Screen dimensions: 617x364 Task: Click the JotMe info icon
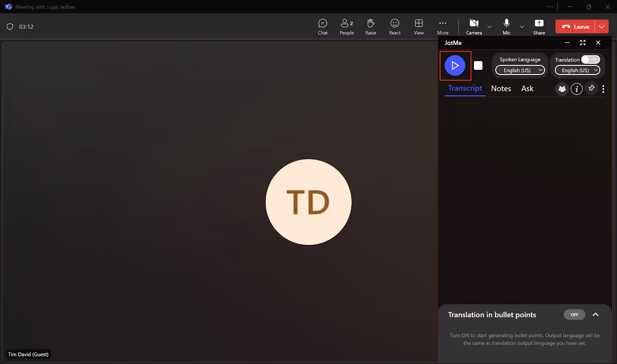pos(577,89)
